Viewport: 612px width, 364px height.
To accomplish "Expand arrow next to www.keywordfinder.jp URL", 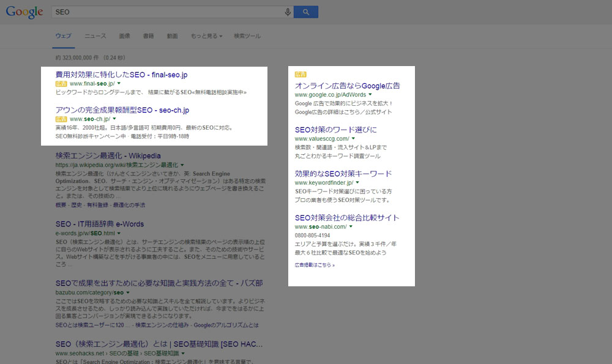I will point(357,182).
